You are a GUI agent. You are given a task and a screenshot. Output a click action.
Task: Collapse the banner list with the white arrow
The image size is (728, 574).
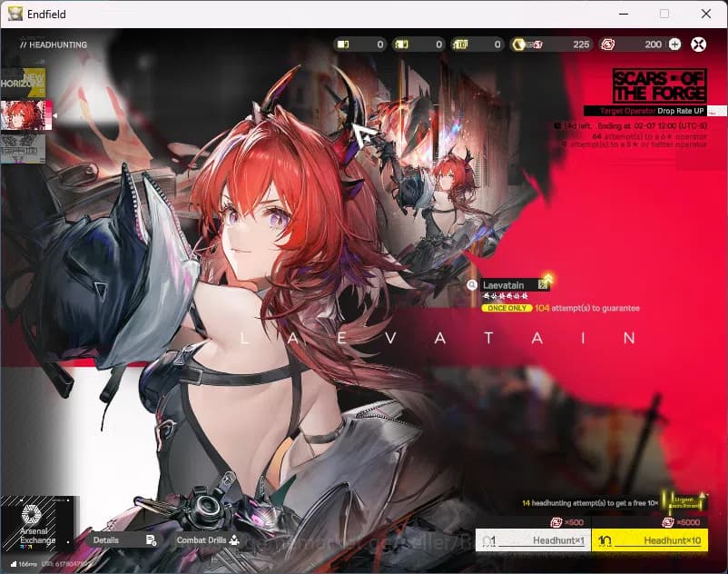click(56, 115)
